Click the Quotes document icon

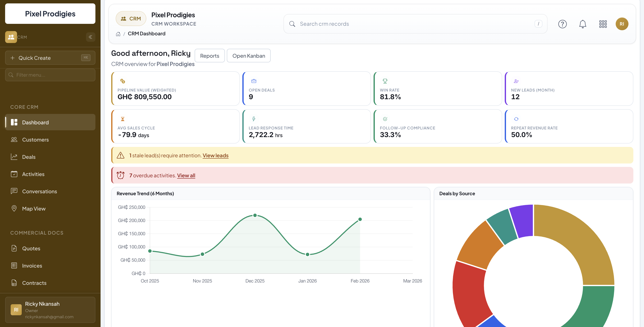[14, 248]
